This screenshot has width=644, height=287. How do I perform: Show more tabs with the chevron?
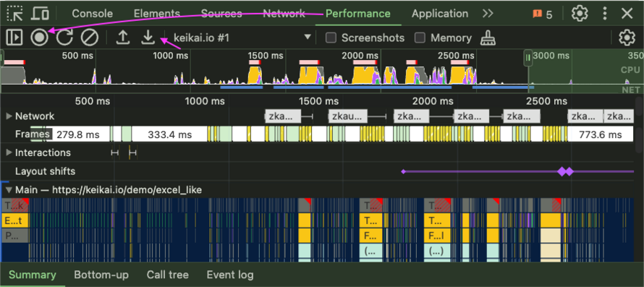(488, 14)
